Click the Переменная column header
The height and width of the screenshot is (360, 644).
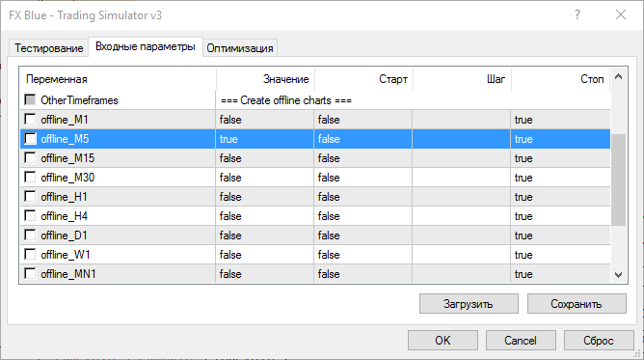[x=118, y=79]
